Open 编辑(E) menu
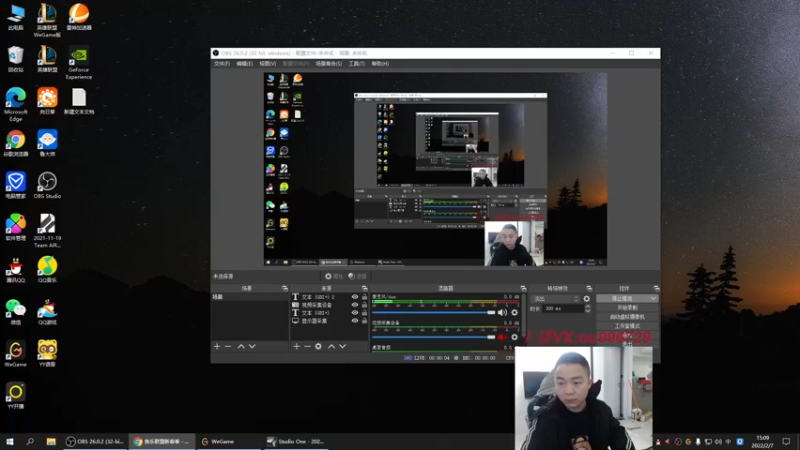This screenshot has width=800, height=450. tap(244, 64)
